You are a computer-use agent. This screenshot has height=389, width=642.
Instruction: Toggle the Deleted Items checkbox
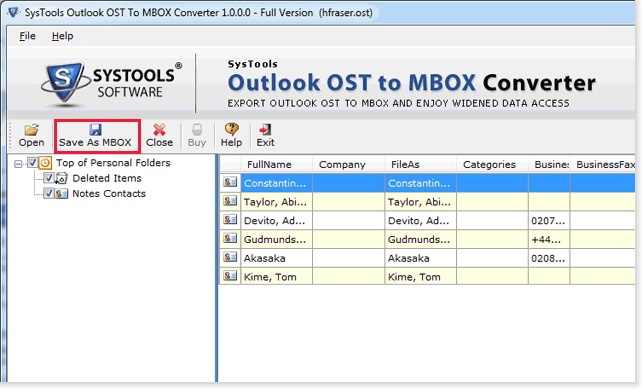tap(48, 178)
